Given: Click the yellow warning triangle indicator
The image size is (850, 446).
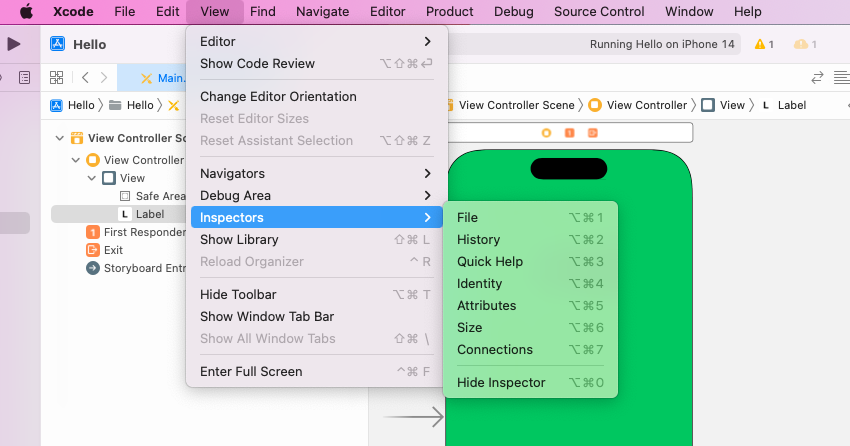Looking at the screenshot, I should [x=759, y=44].
